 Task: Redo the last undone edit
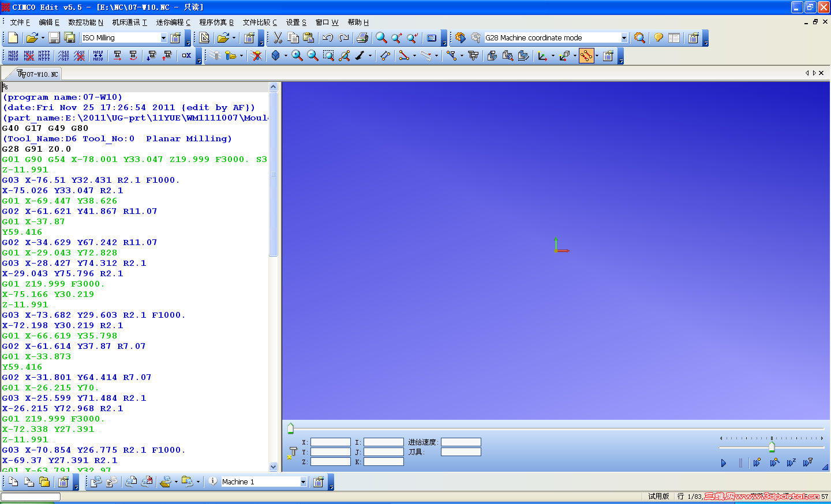click(x=344, y=38)
